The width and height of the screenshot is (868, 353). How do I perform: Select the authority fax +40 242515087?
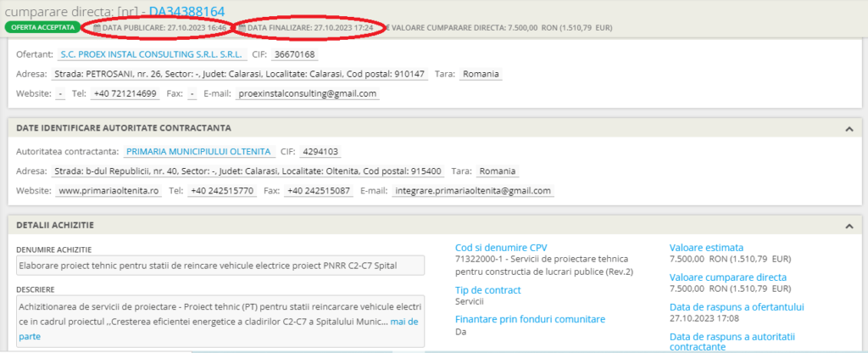[319, 191]
